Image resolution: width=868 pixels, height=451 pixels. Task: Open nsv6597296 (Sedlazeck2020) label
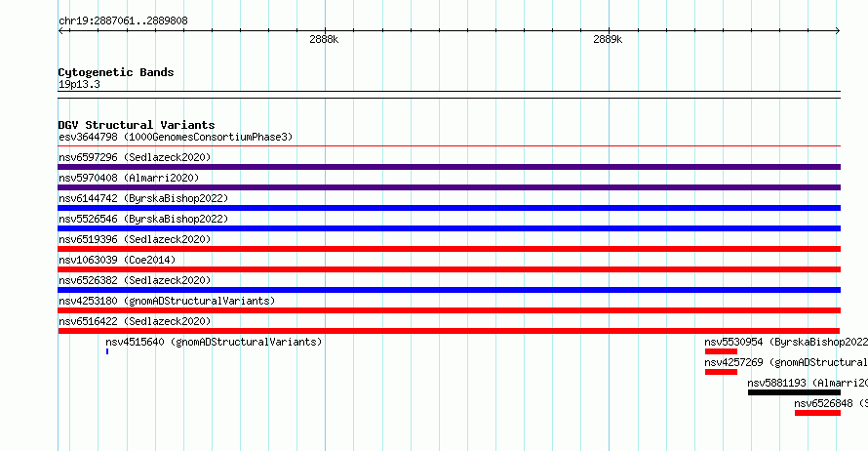(x=135, y=157)
